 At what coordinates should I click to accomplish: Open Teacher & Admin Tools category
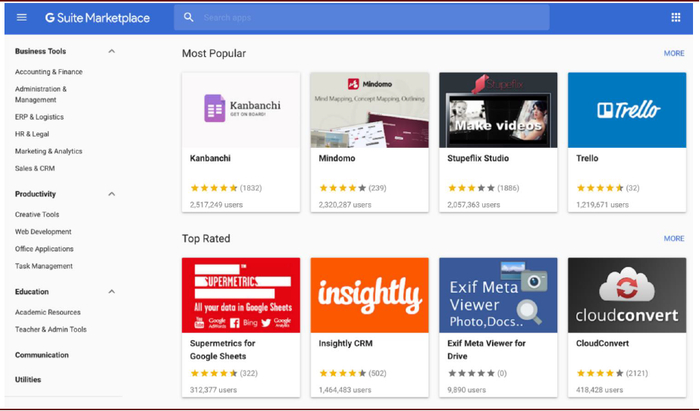pyautogui.click(x=51, y=329)
